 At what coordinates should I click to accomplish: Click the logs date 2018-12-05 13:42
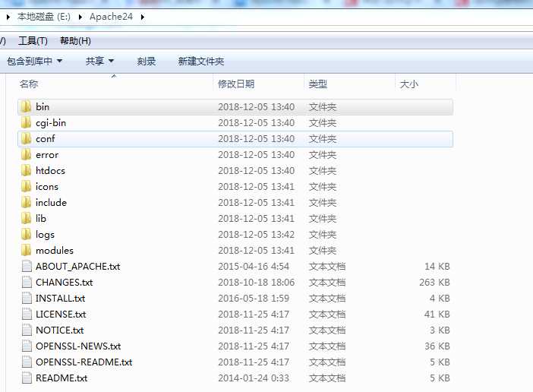pos(257,235)
